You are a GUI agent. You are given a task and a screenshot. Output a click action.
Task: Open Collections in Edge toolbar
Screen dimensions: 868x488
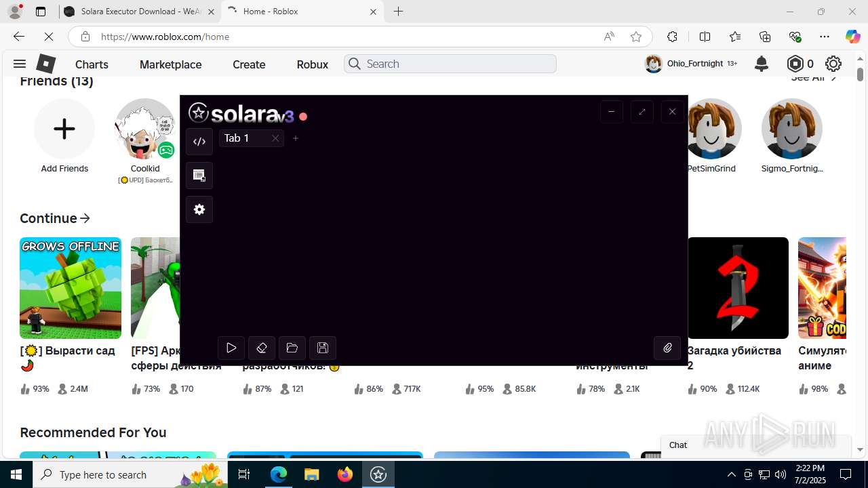765,37
